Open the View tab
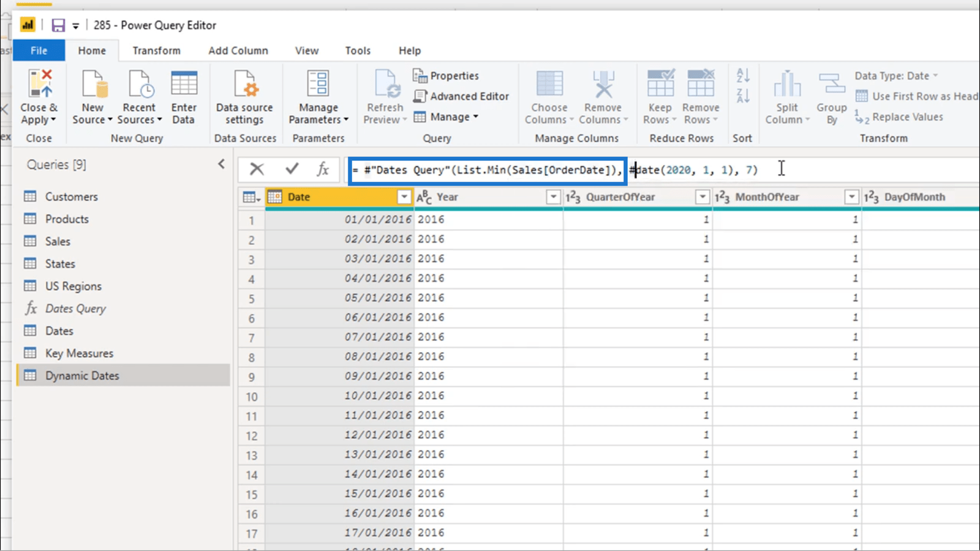The height and width of the screenshot is (551, 980). pyautogui.click(x=306, y=51)
